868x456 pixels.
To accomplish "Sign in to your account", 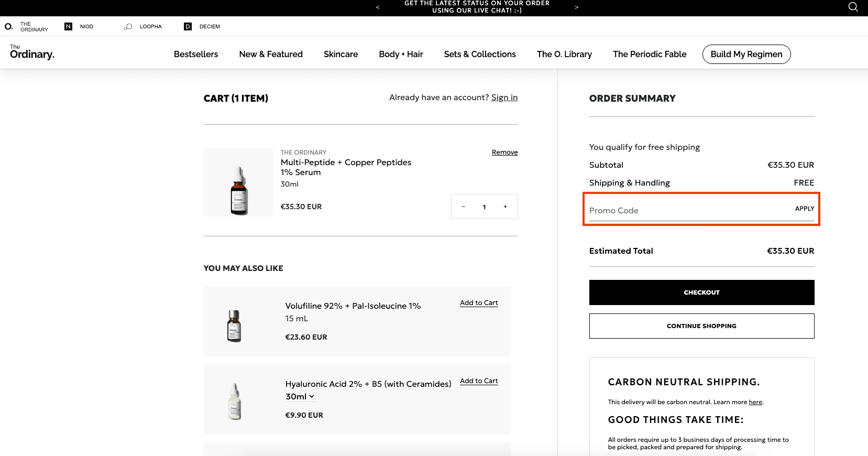I will [504, 97].
